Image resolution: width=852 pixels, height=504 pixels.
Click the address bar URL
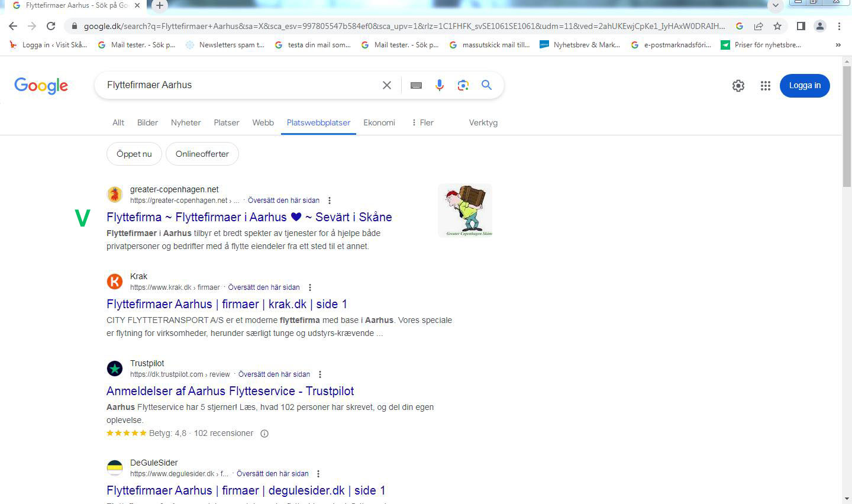(404, 26)
